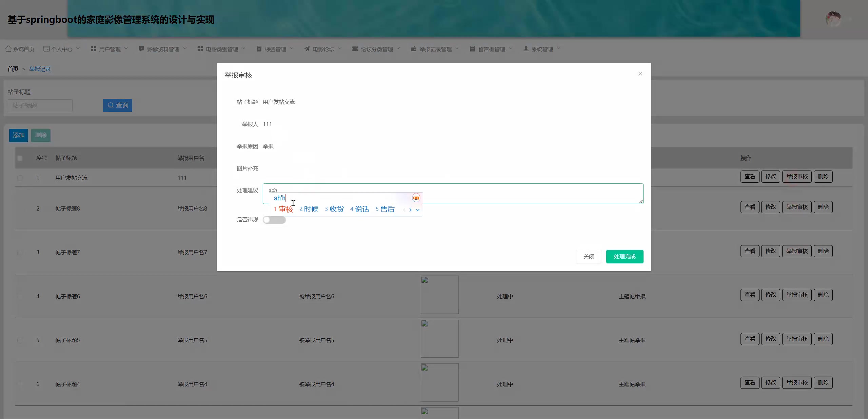The image size is (868, 419).
Task: Select candidate 审核 in IME popup
Action: click(285, 209)
